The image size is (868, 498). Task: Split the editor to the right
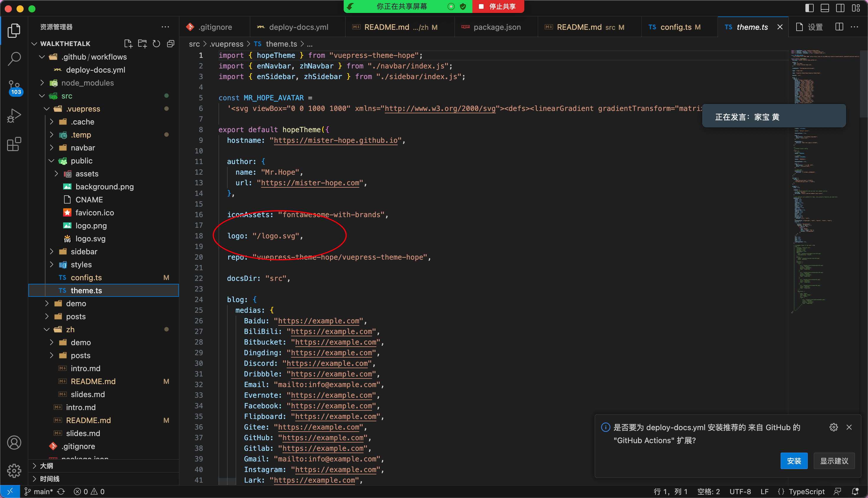[x=839, y=27]
